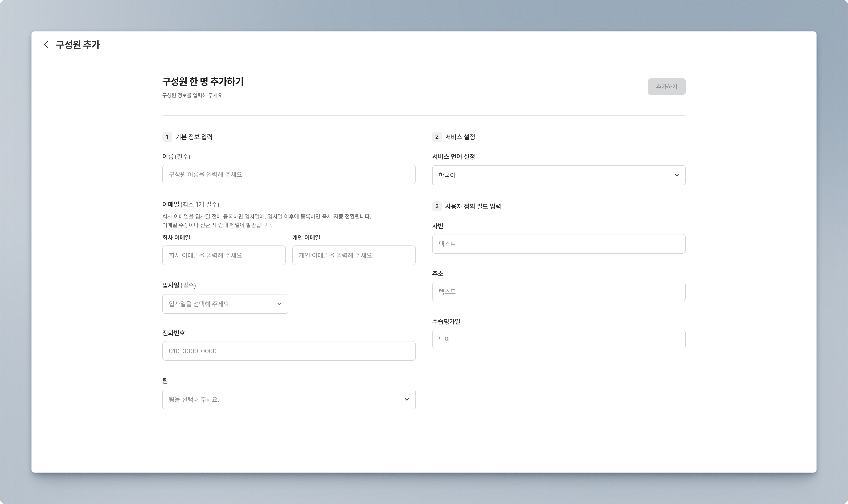The width and height of the screenshot is (848, 504).
Task: Click the 주소 text input field
Action: click(x=559, y=292)
